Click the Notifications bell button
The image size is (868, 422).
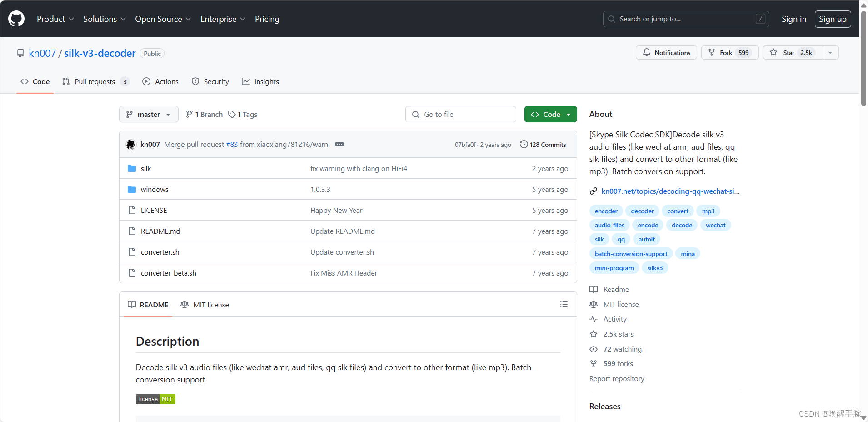666,53
